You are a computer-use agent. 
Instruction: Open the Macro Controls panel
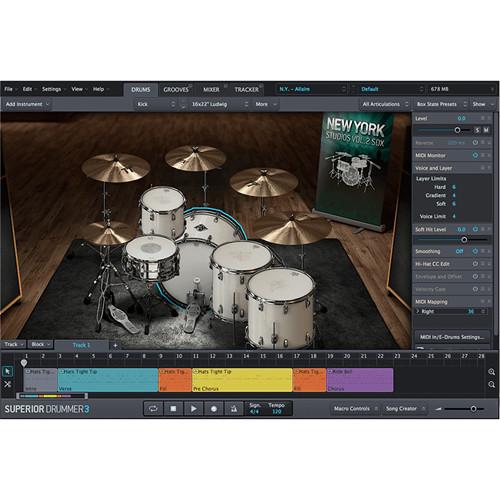tap(355, 409)
